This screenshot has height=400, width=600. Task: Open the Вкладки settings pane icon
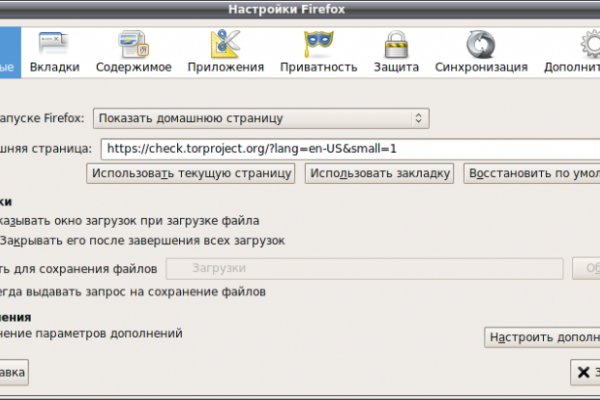pos(54,46)
